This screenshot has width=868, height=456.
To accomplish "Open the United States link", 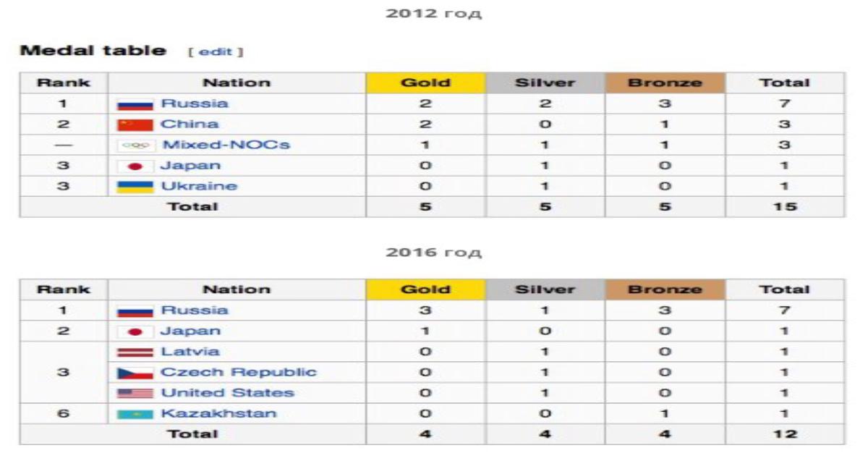I will tap(227, 393).
